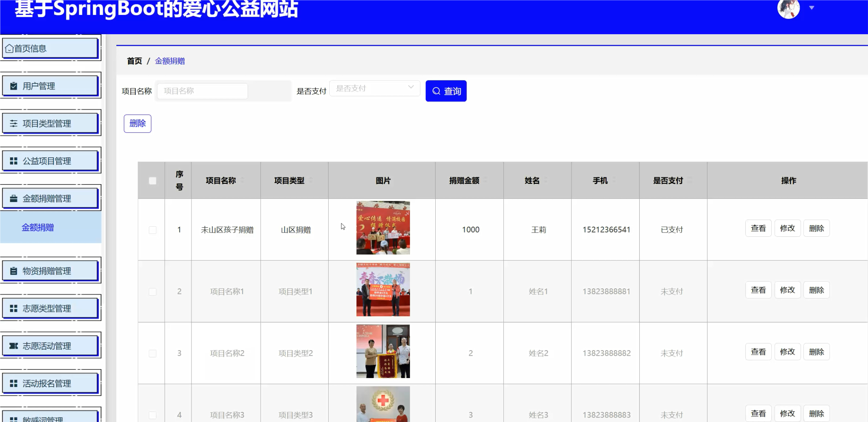
Task: Sort by the 捐赠金额 column header
Action: pos(464,181)
